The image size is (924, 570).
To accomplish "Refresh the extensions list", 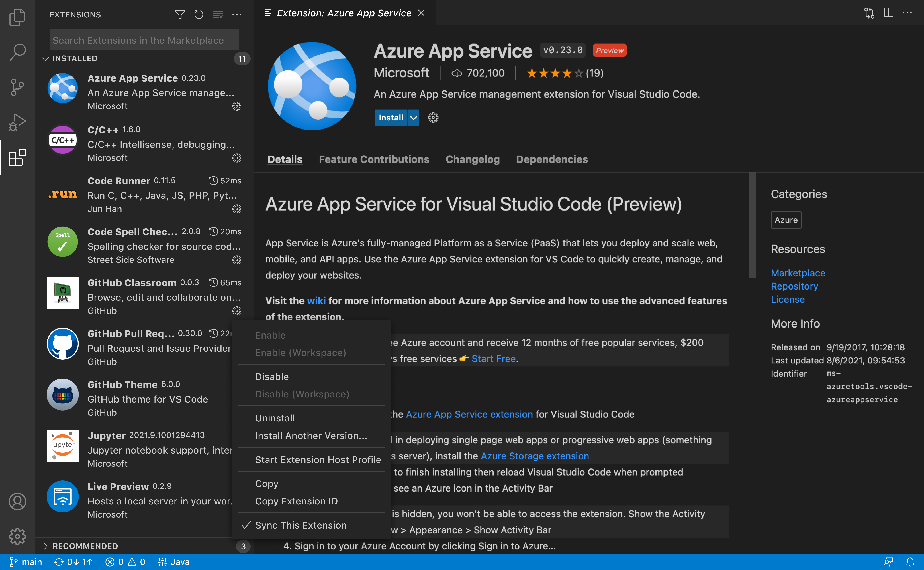I will pyautogui.click(x=199, y=14).
